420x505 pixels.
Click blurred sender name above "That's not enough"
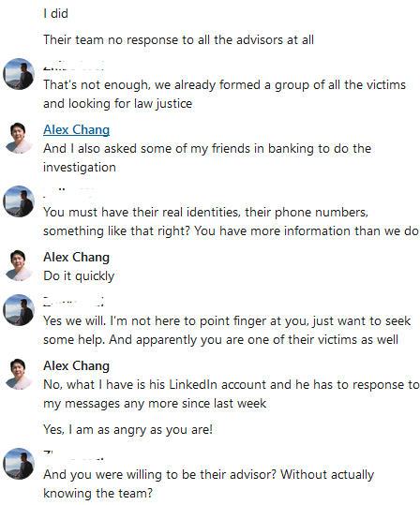tap(73, 66)
